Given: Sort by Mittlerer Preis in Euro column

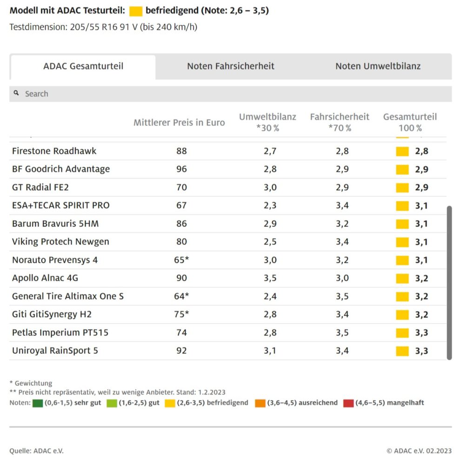Looking at the screenshot, I should [179, 123].
